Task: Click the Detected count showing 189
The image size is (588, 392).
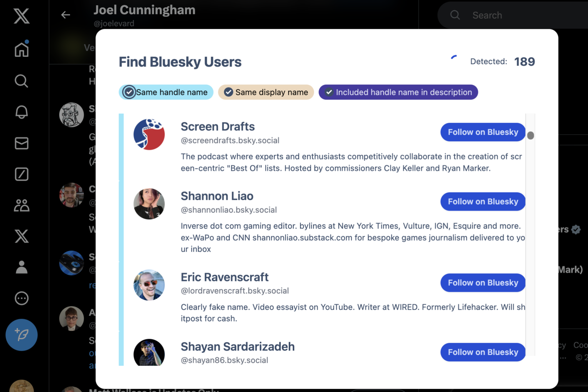Action: tap(525, 62)
